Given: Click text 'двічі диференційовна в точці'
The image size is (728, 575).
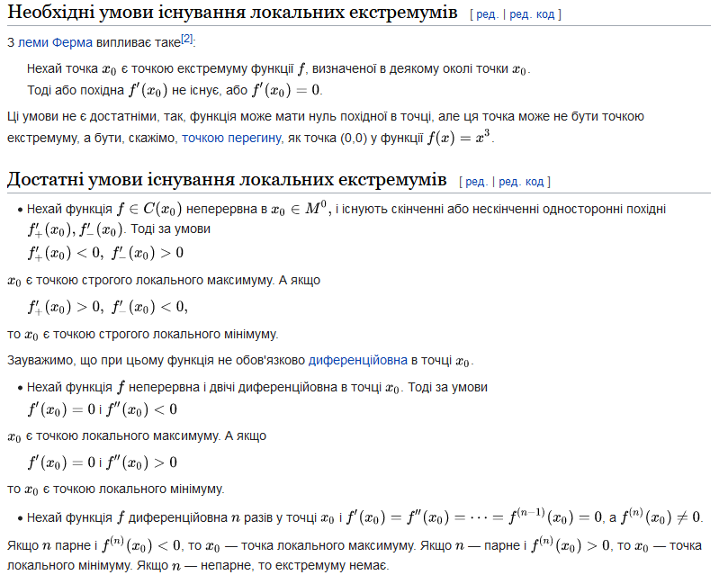Looking at the screenshot, I should coord(295,388).
